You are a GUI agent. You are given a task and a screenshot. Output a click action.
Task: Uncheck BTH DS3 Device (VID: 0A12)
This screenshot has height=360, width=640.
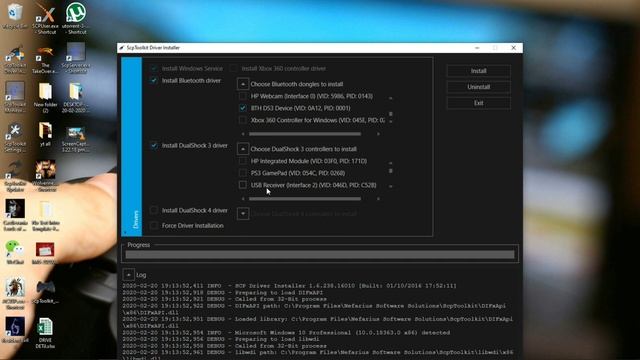point(243,108)
